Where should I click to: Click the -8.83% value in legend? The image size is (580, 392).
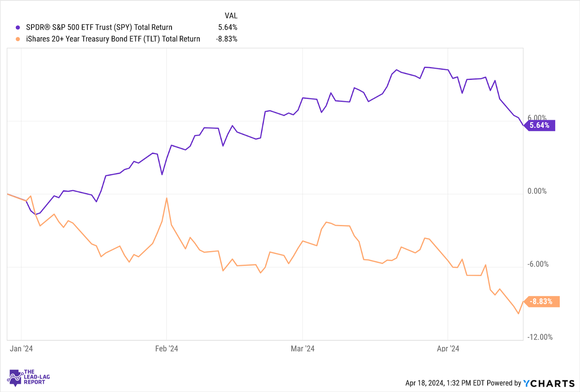coord(226,39)
